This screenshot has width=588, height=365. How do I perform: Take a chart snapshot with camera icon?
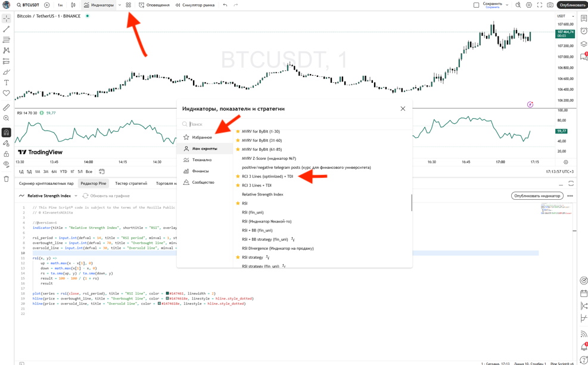pos(550,5)
